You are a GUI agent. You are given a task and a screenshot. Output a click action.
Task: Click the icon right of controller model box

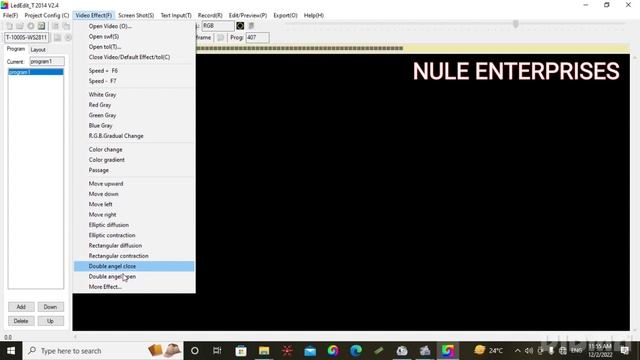57,38
